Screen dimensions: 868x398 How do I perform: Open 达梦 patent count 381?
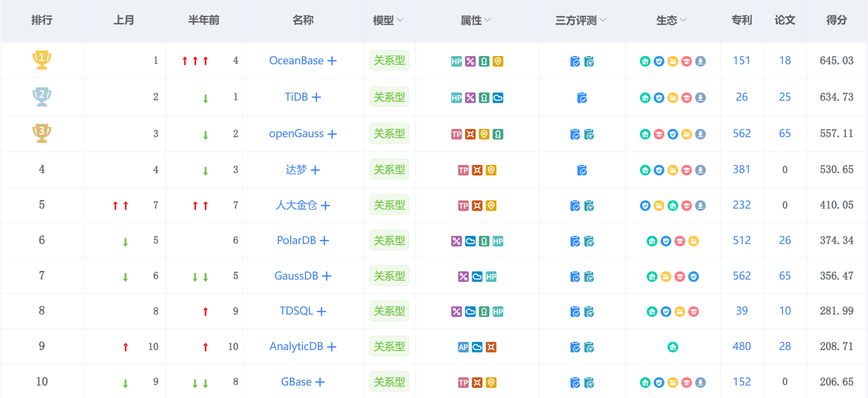point(741,169)
